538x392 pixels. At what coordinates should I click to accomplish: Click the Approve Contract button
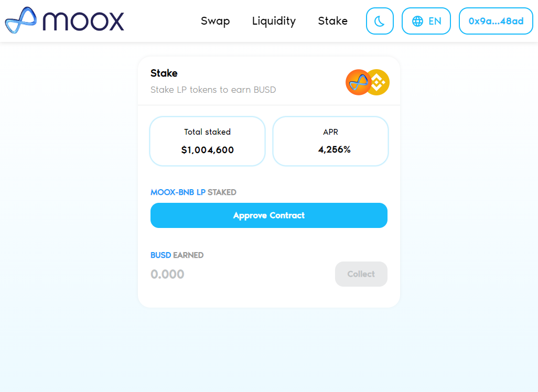[269, 215]
